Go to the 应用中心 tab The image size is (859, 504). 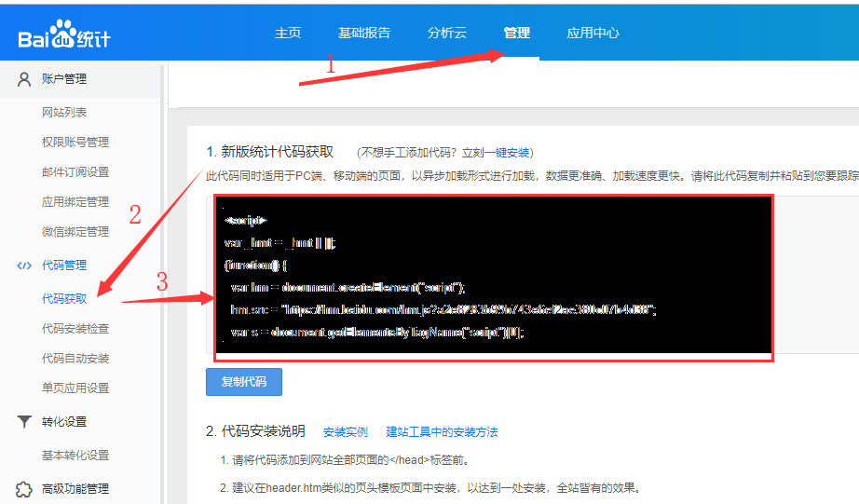593,33
